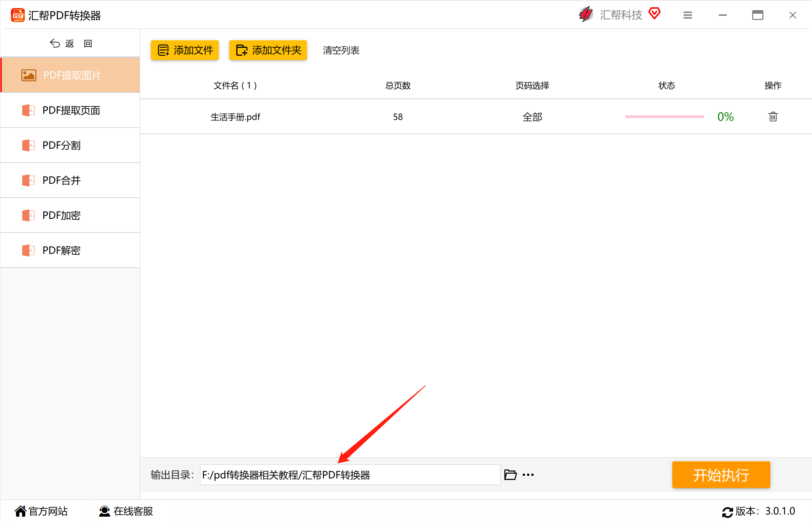Clear the list with 清空列表
The width and height of the screenshot is (812, 522).
[x=341, y=50]
